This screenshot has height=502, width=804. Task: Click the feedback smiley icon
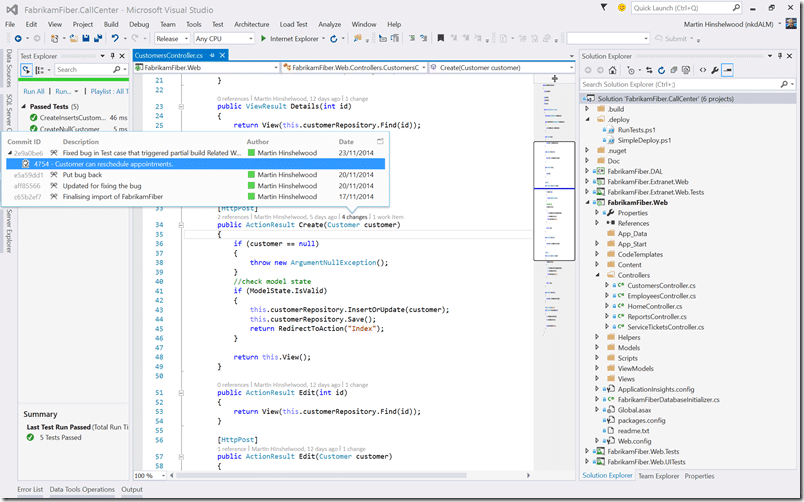tap(621, 8)
